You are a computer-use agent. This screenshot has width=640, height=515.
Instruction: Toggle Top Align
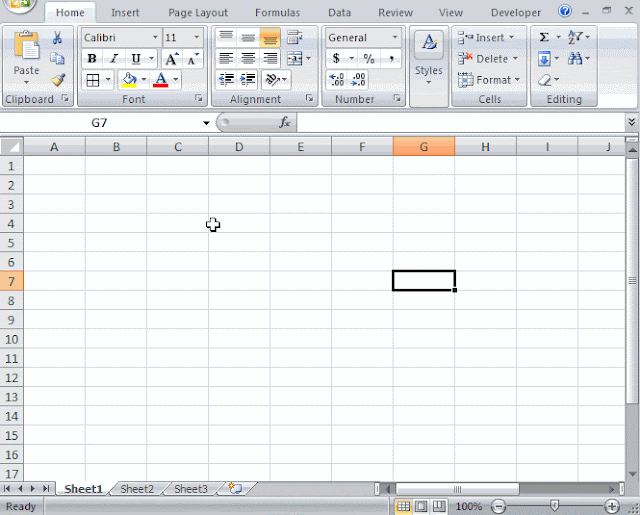tap(226, 38)
